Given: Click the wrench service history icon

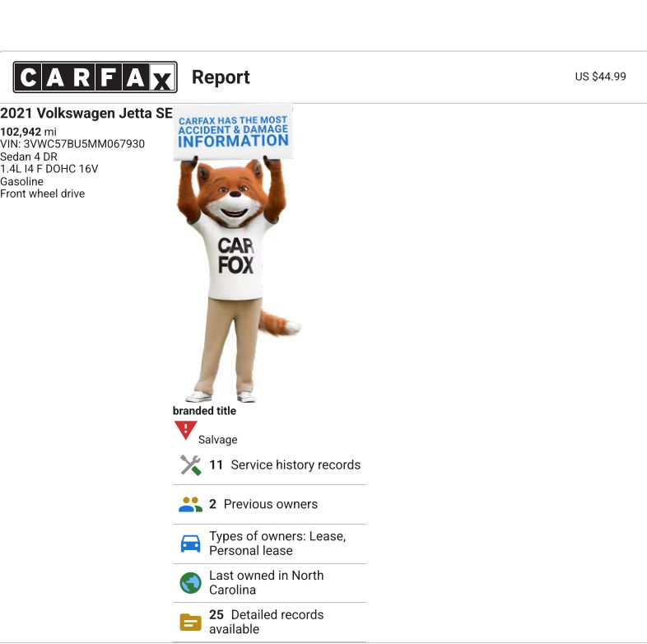Looking at the screenshot, I should pos(191,464).
